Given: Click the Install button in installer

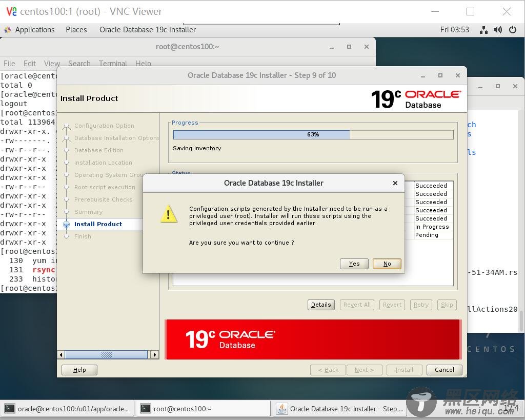Looking at the screenshot, I should tap(404, 370).
